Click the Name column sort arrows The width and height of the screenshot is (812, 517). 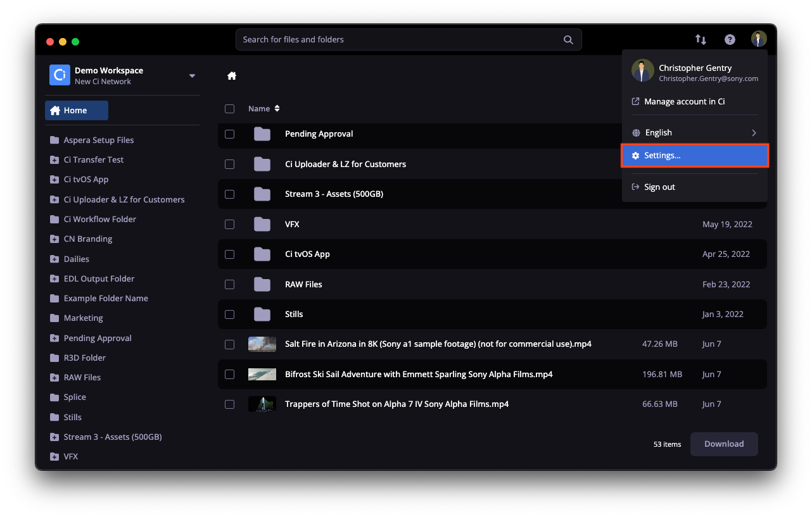pyautogui.click(x=277, y=109)
